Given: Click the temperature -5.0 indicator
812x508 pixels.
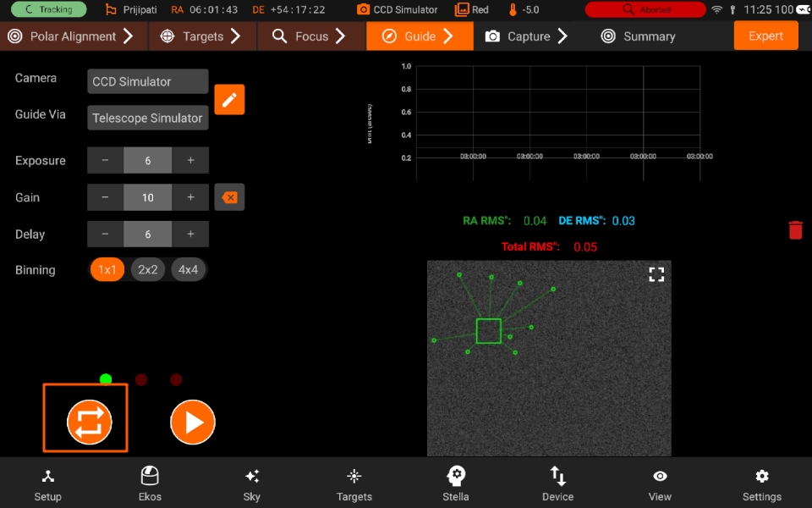Looking at the screenshot, I should [524, 9].
